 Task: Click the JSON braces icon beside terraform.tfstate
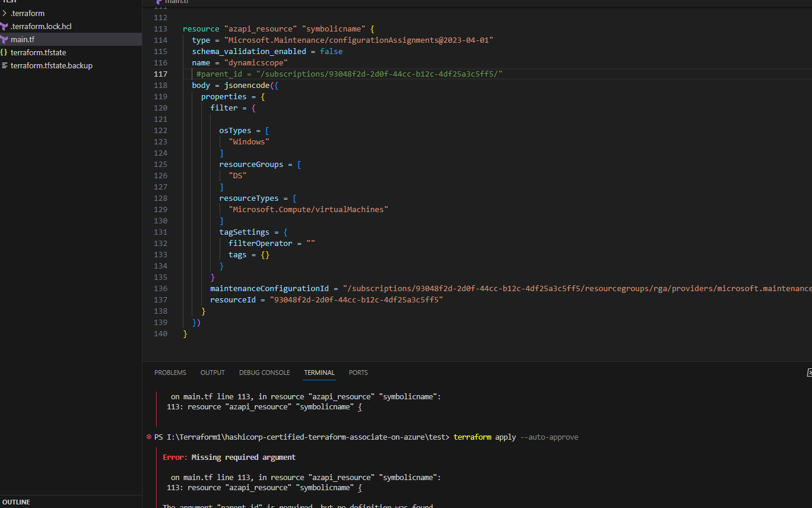5,52
